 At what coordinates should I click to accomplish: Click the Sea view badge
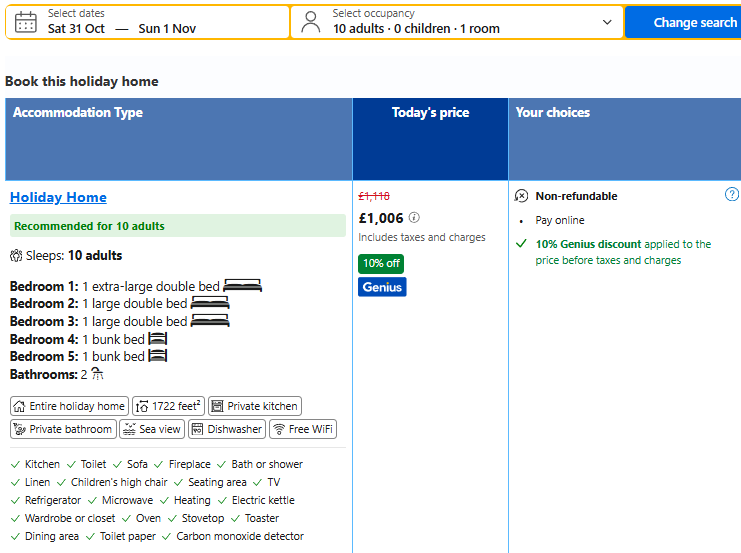[152, 429]
